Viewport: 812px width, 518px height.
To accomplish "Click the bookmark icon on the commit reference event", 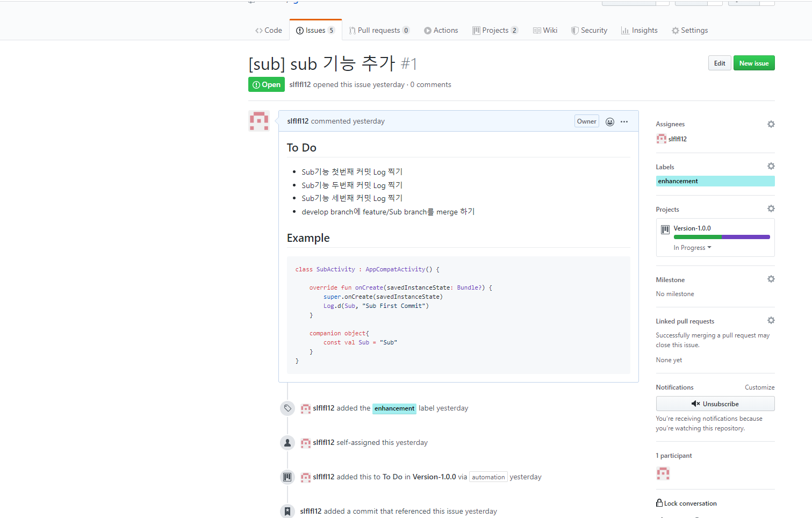I will [288, 511].
